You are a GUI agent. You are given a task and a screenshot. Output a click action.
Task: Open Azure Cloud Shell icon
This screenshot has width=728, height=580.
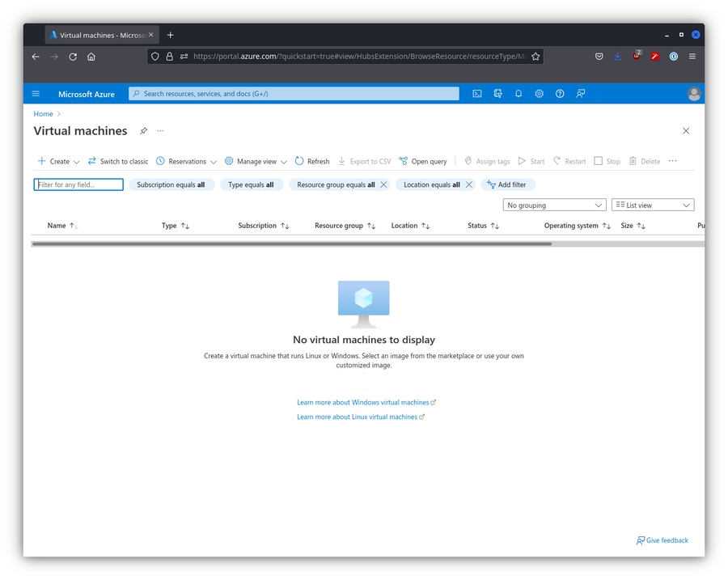477,94
